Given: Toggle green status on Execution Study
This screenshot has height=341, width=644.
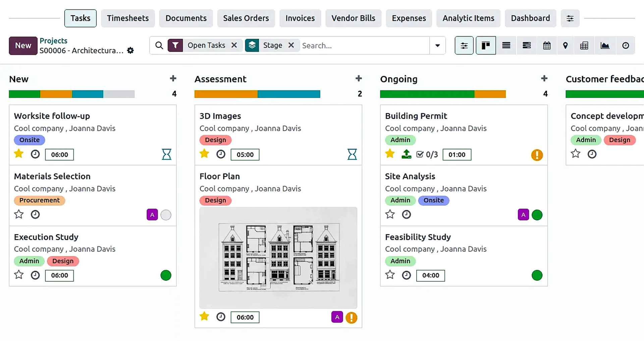Looking at the screenshot, I should coord(166,275).
